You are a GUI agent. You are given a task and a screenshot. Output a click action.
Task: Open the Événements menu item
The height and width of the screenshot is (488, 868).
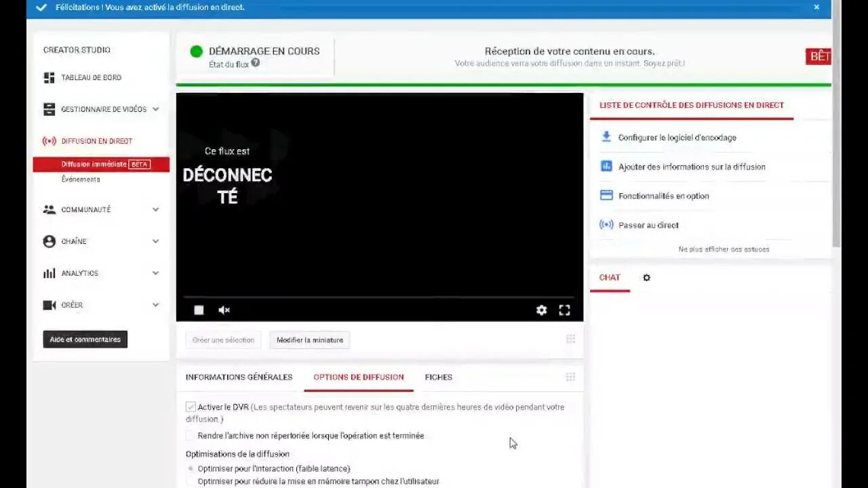pyautogui.click(x=81, y=180)
